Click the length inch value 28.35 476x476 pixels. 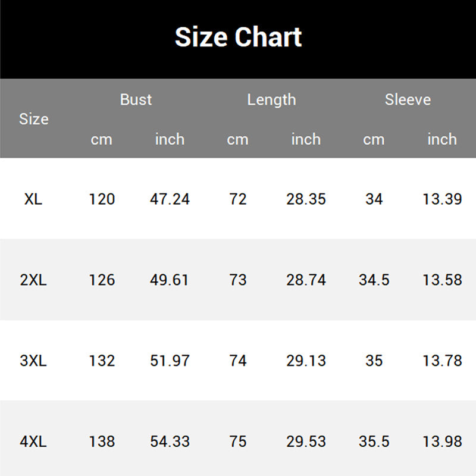tap(306, 199)
